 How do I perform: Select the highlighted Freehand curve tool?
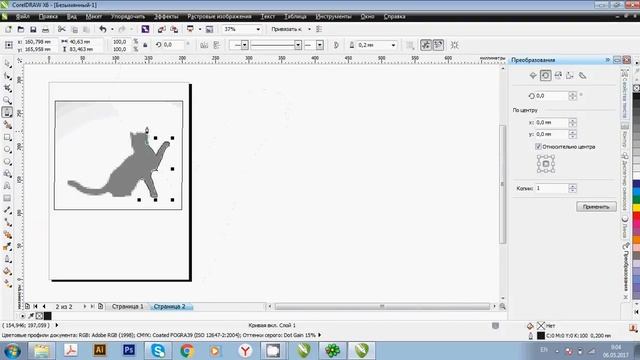pos(7,113)
